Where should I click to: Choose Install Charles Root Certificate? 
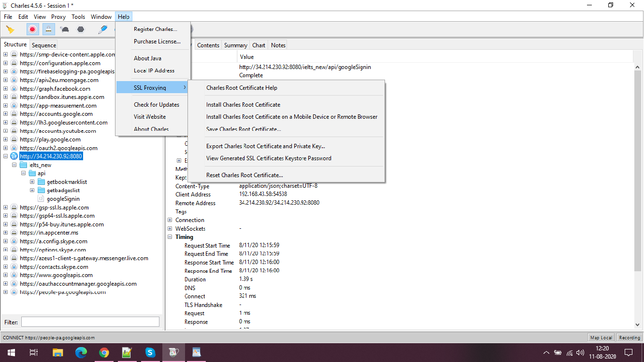(x=243, y=105)
